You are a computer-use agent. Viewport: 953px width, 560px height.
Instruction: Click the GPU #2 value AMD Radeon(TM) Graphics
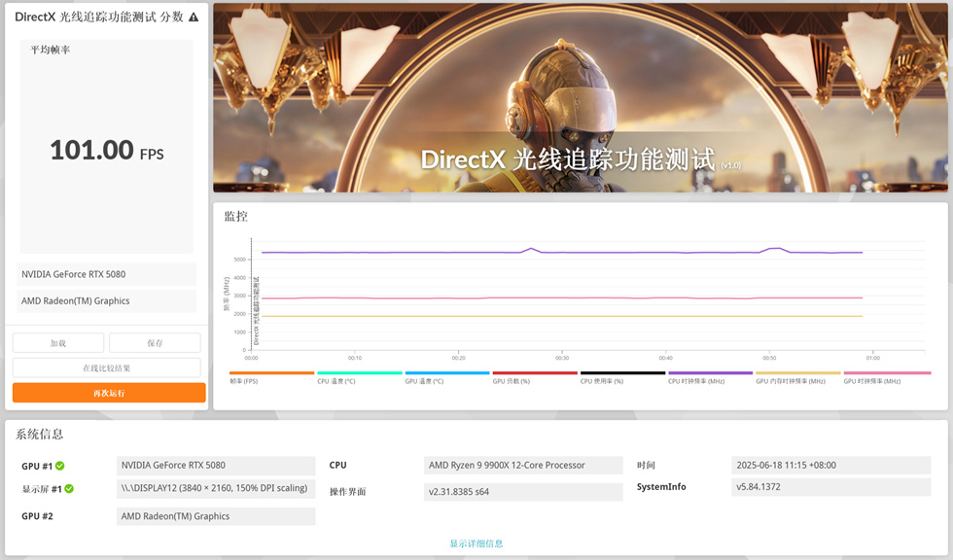coord(216,516)
